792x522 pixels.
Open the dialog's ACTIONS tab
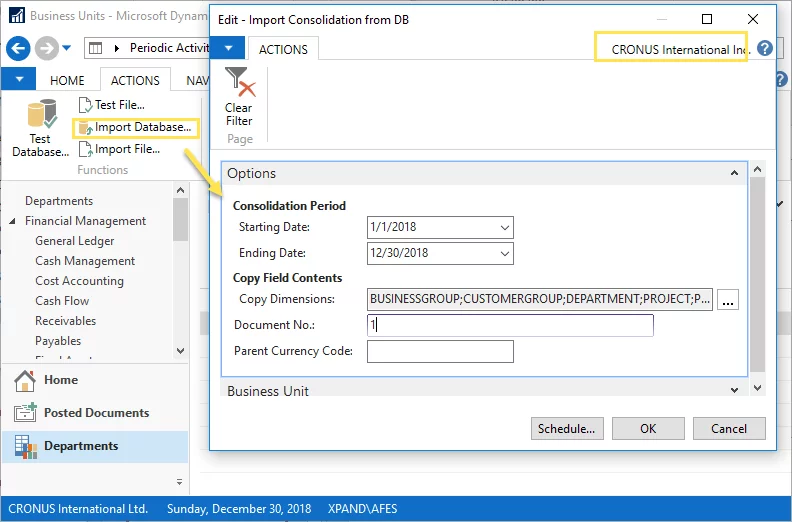coord(283,48)
